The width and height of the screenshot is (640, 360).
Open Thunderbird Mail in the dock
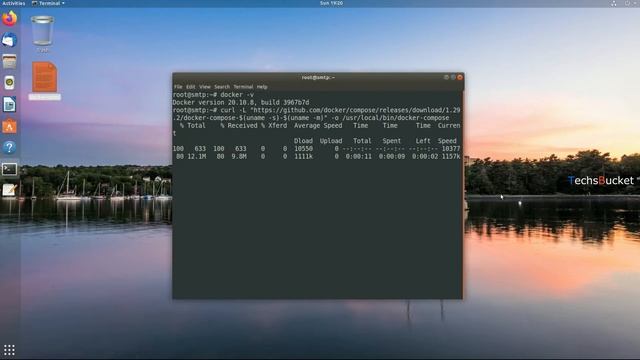pyautogui.click(x=9, y=40)
